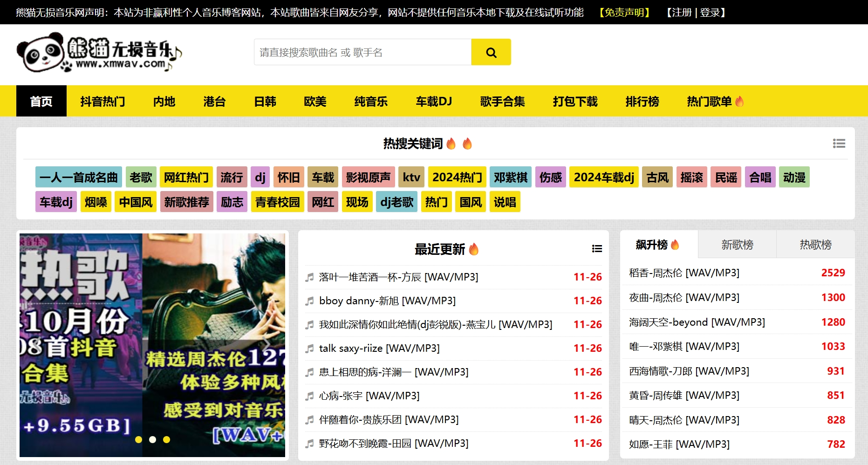Click the magnifier search button
Viewport: 868px width, 465px height.
tap(491, 52)
